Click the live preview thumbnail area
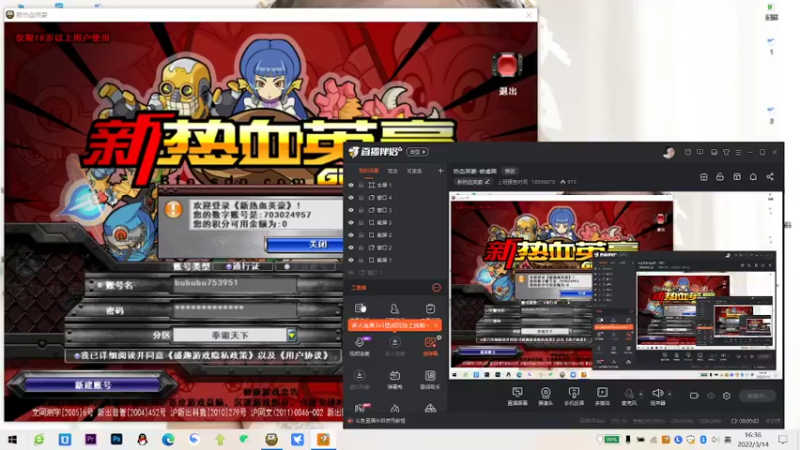The image size is (800, 450). 615,286
